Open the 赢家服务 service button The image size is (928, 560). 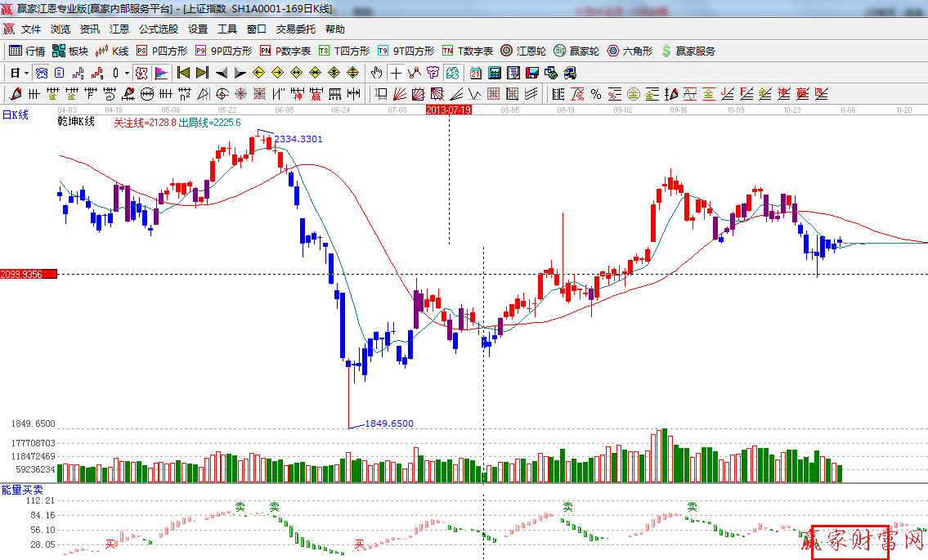pyautogui.click(x=688, y=51)
